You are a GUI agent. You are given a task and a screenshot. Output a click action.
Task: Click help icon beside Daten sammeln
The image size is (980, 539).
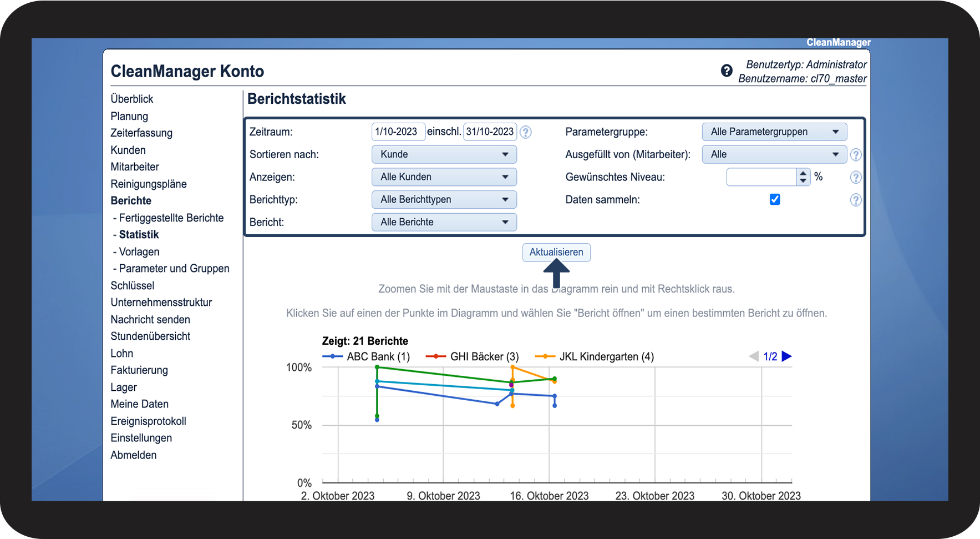pyautogui.click(x=856, y=200)
